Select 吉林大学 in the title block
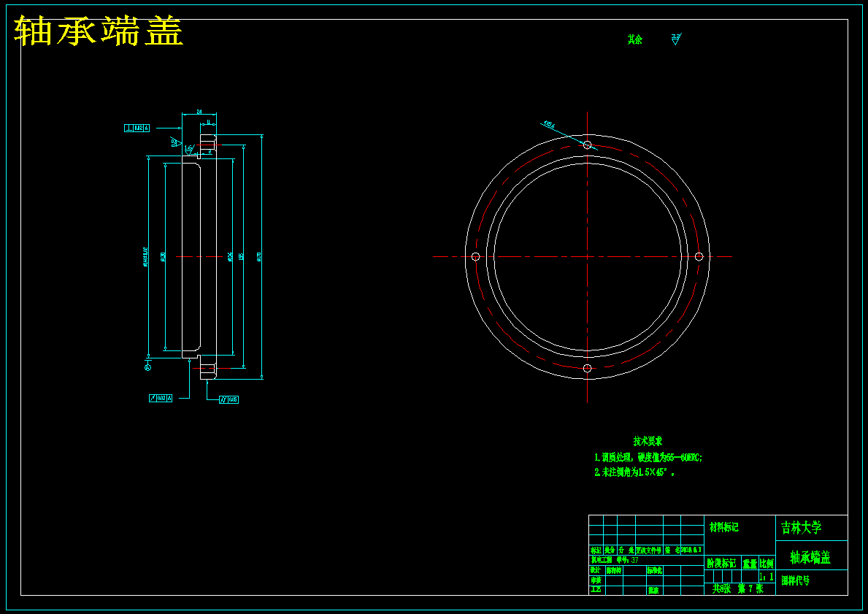This screenshot has width=868, height=614. tap(801, 528)
